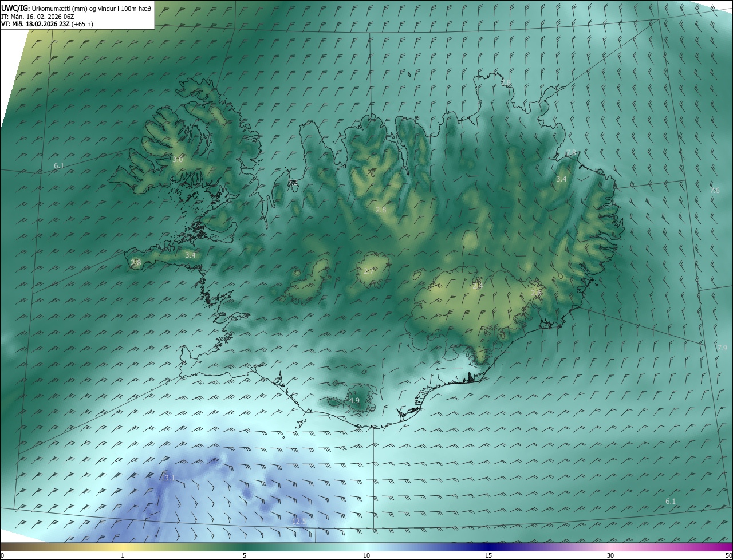Screen dimensions: 733x560
Task: Click the 3.0 value in the Westfjords
Action: coord(178,160)
